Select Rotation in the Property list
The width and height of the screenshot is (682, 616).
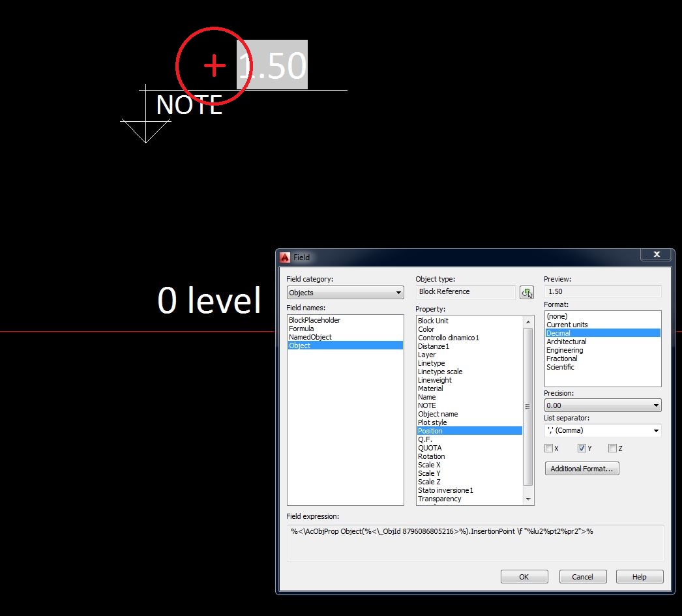(x=432, y=456)
